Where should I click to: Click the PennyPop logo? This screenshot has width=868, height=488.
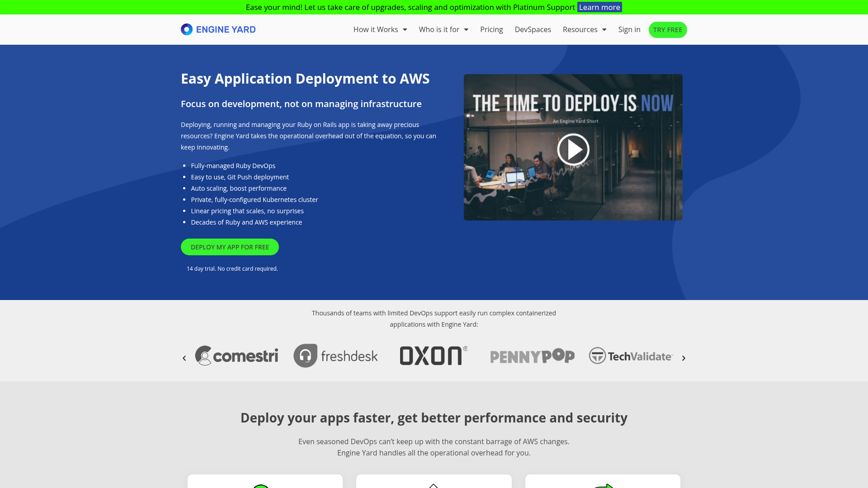click(x=532, y=356)
